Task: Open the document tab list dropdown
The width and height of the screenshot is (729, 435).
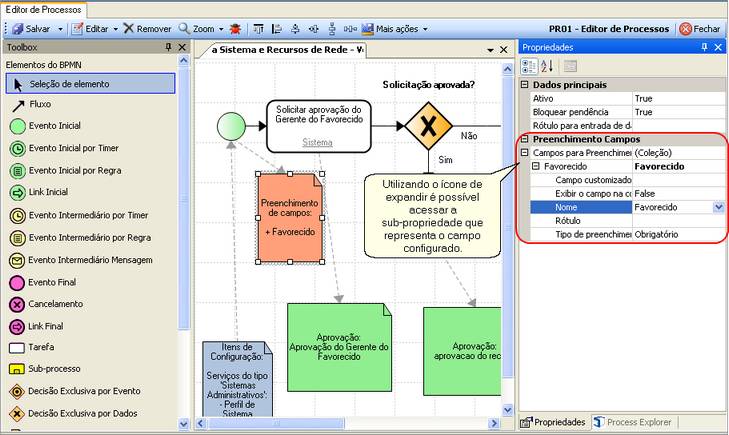Action: pyautogui.click(x=490, y=50)
